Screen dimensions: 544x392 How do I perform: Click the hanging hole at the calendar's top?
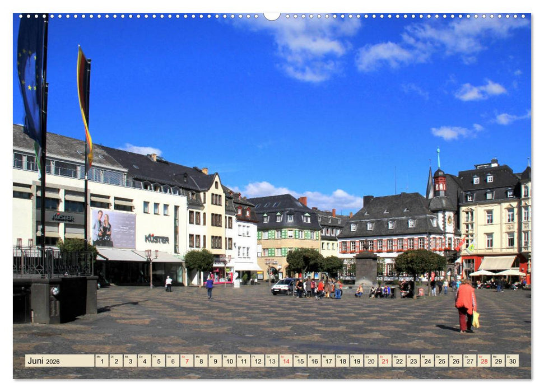coord(272,16)
